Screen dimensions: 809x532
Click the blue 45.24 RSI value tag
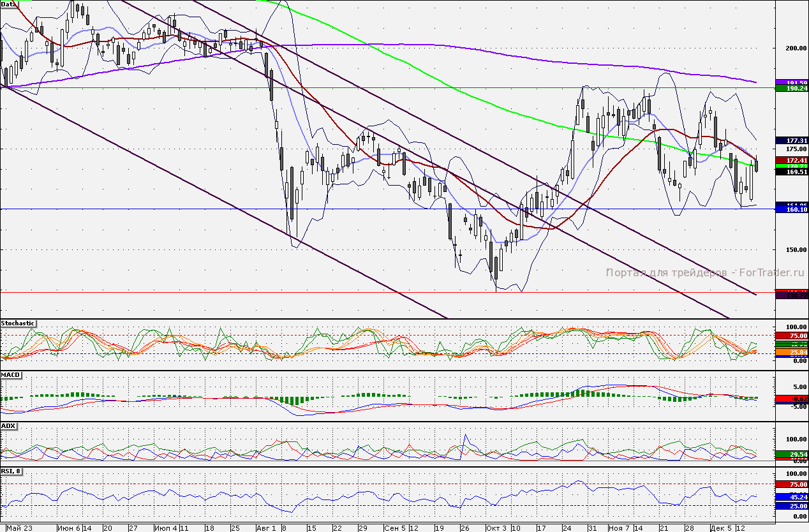click(x=792, y=496)
